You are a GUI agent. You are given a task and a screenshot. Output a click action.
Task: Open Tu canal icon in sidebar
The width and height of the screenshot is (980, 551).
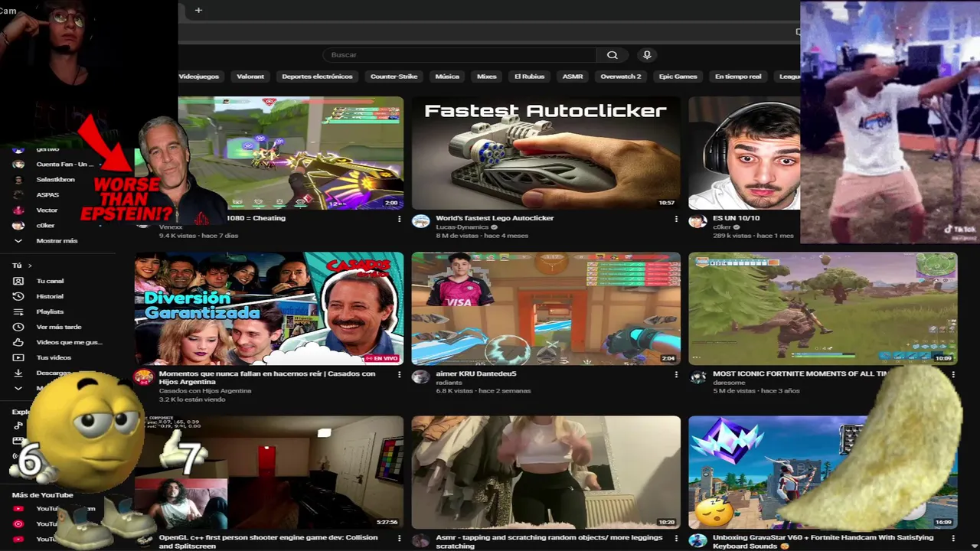coord(18,281)
